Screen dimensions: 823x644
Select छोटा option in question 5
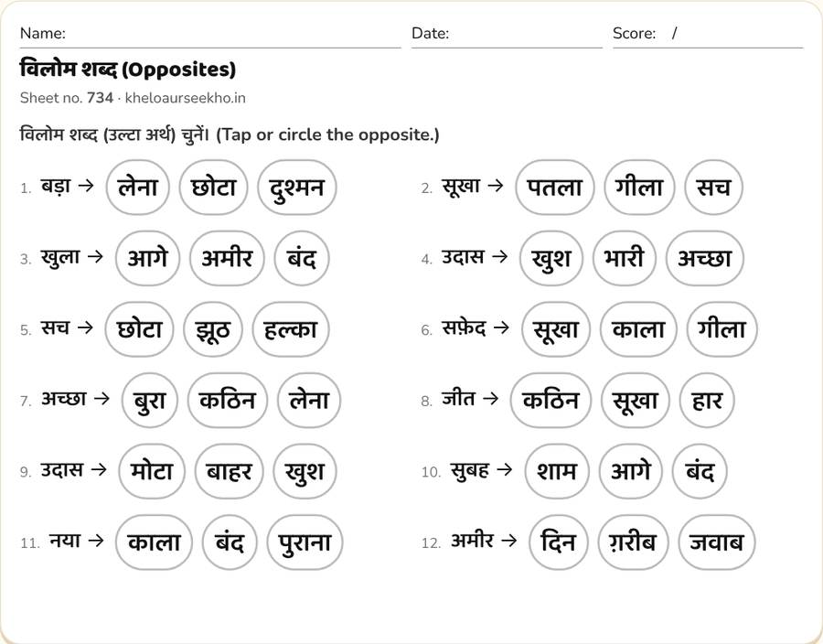[x=139, y=329]
